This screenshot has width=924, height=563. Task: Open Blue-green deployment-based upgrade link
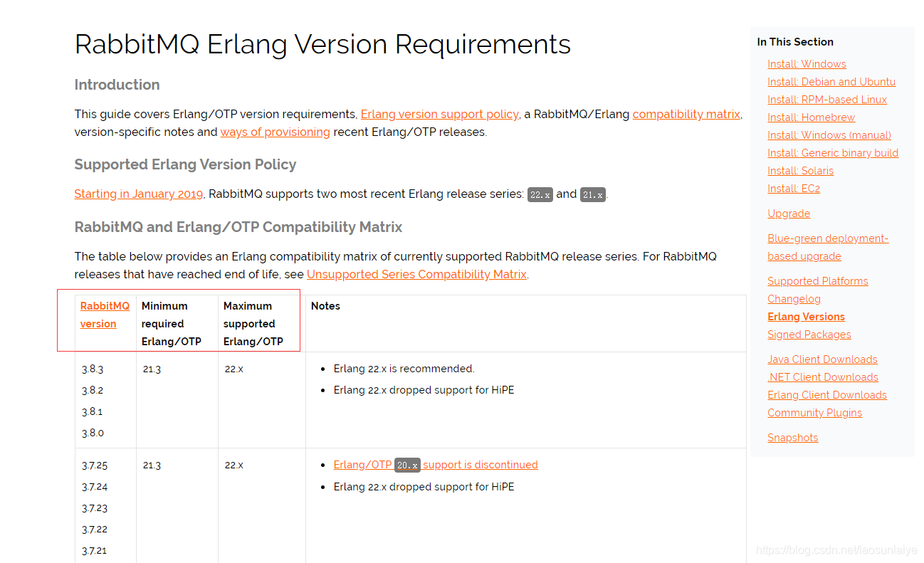pos(828,247)
